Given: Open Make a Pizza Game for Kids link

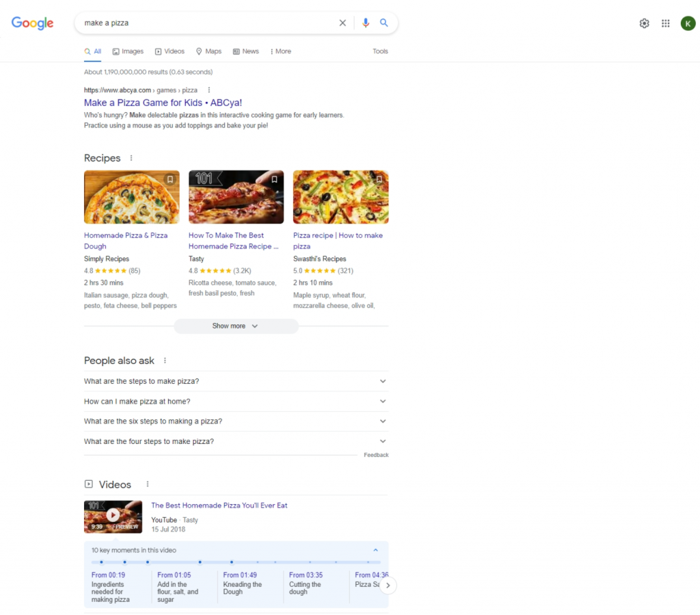Looking at the screenshot, I should coord(163,103).
